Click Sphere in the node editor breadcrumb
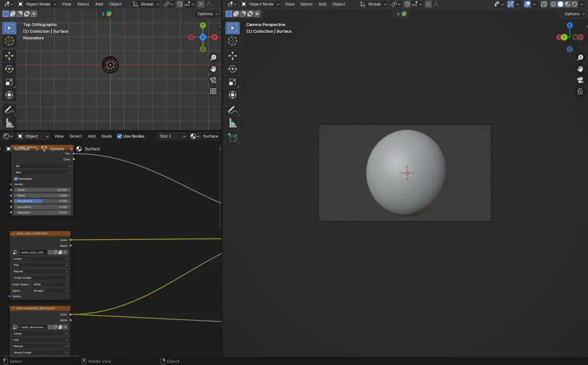This screenshot has height=365, width=588. pos(57,149)
